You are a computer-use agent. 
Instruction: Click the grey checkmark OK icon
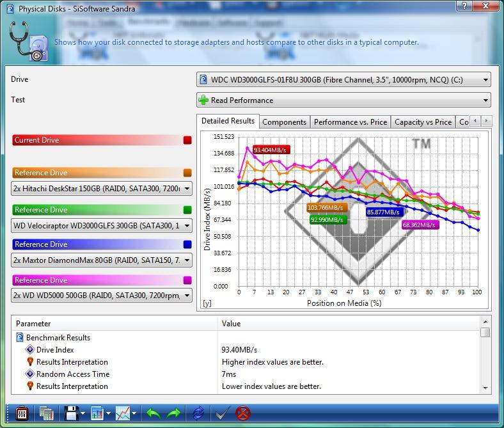(223, 413)
